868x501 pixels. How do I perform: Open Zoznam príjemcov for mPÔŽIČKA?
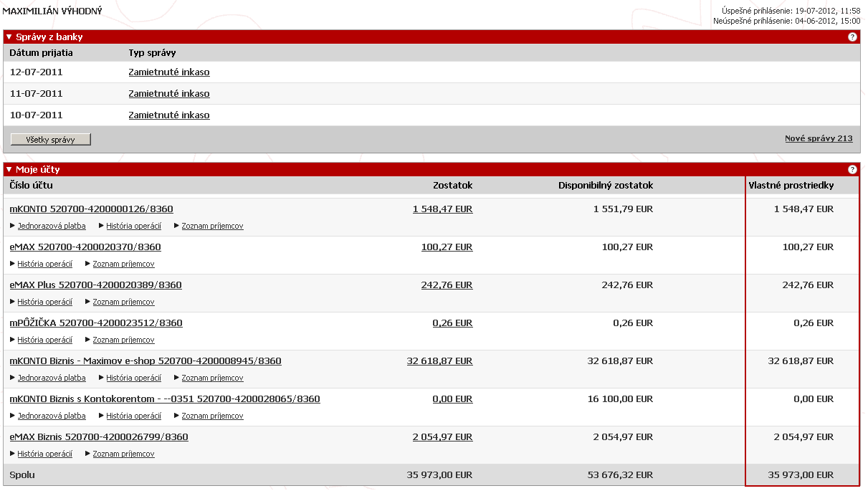pos(123,340)
